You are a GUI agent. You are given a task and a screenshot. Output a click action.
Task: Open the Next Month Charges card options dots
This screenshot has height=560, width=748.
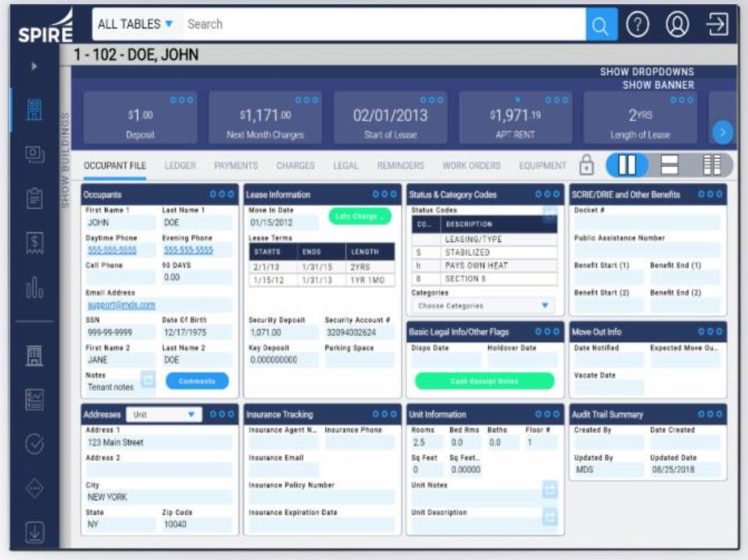click(x=307, y=100)
